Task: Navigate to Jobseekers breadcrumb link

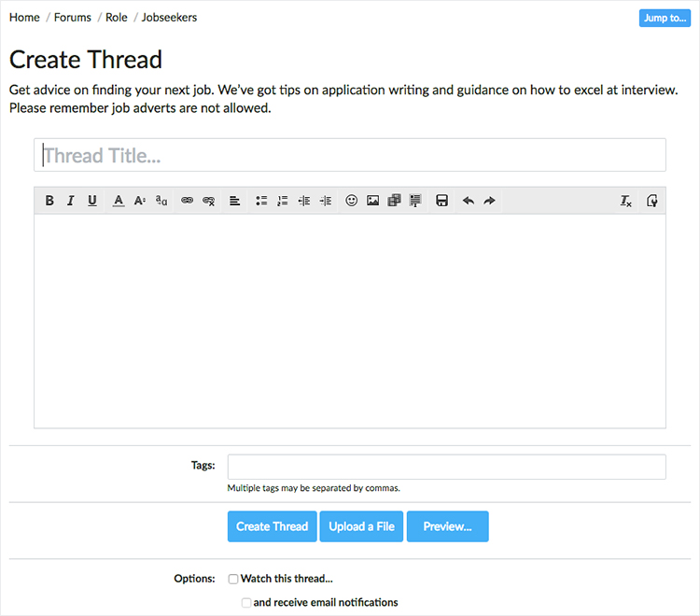Action: tap(169, 18)
